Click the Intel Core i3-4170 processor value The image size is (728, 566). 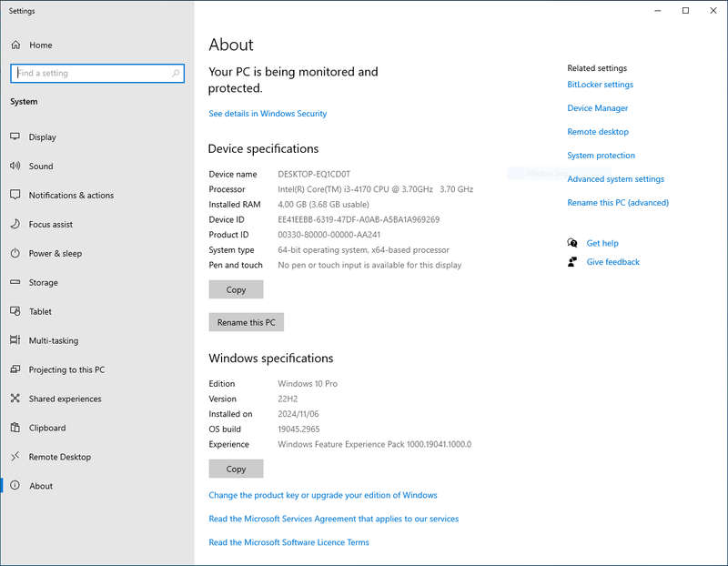[375, 189]
